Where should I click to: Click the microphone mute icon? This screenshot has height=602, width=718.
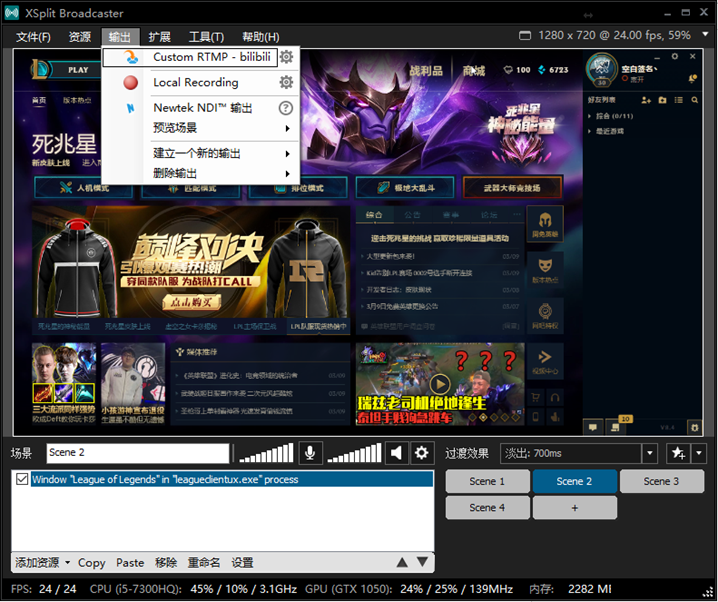(x=310, y=453)
